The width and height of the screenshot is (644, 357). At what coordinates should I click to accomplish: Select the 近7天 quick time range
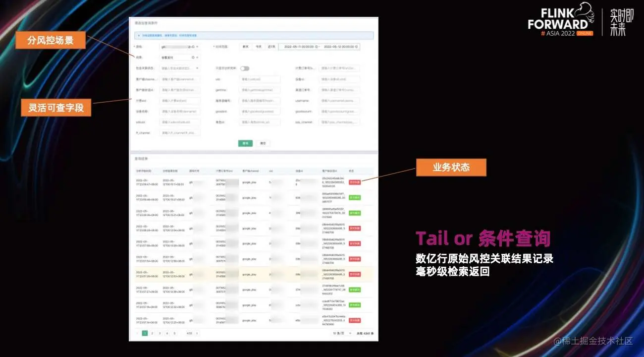[x=271, y=47]
